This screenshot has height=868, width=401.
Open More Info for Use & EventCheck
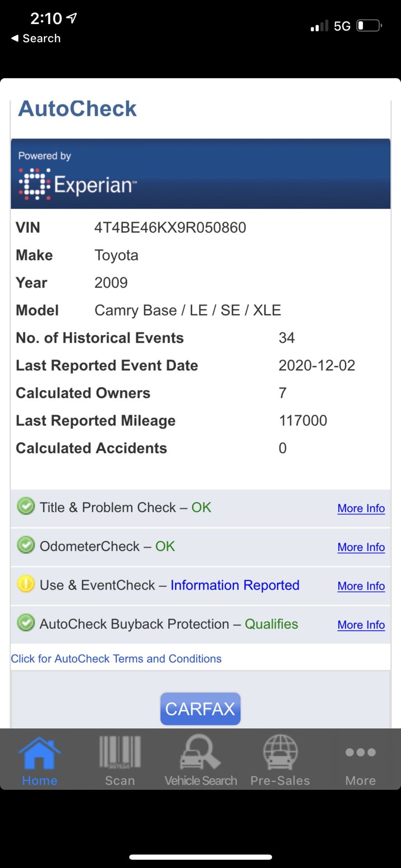[361, 586]
